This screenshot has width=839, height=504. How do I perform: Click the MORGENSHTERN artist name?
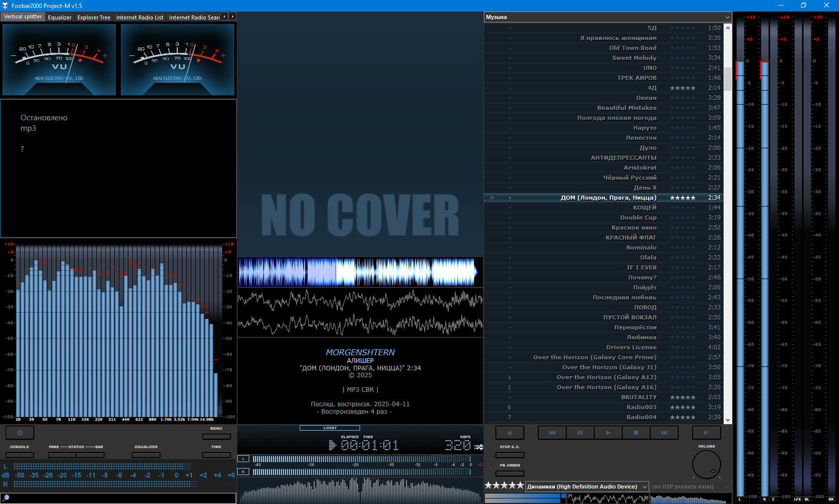(360, 352)
